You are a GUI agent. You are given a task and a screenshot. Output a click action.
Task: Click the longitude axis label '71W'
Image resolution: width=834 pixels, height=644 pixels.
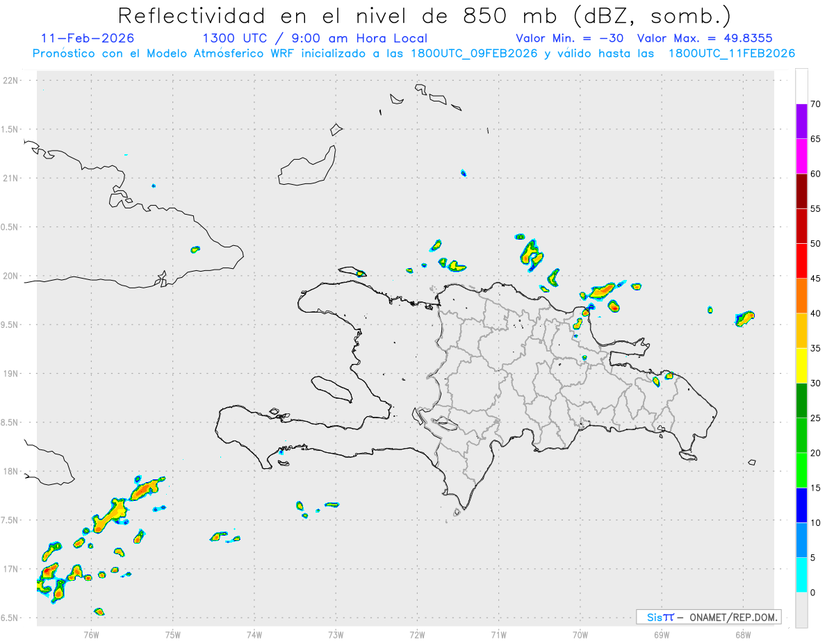(x=498, y=634)
